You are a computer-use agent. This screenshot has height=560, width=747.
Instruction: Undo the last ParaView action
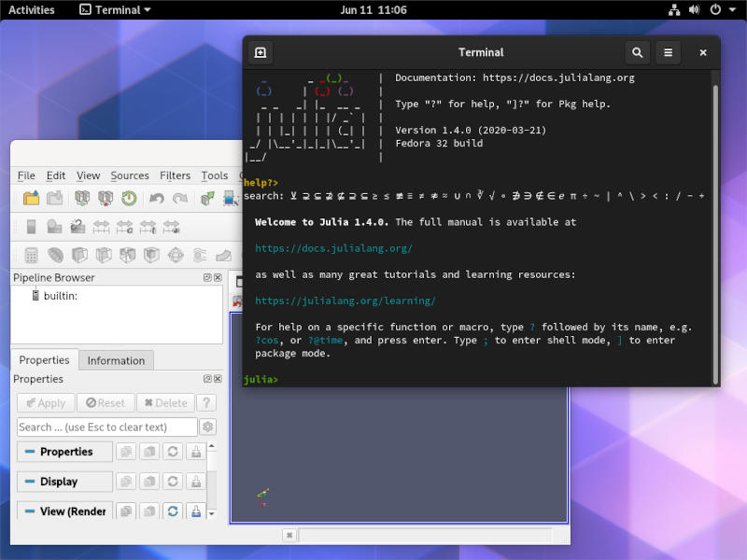pos(157,198)
